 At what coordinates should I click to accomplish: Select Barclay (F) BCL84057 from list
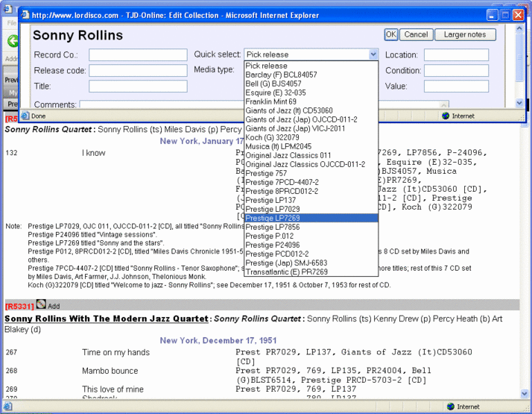(x=311, y=75)
